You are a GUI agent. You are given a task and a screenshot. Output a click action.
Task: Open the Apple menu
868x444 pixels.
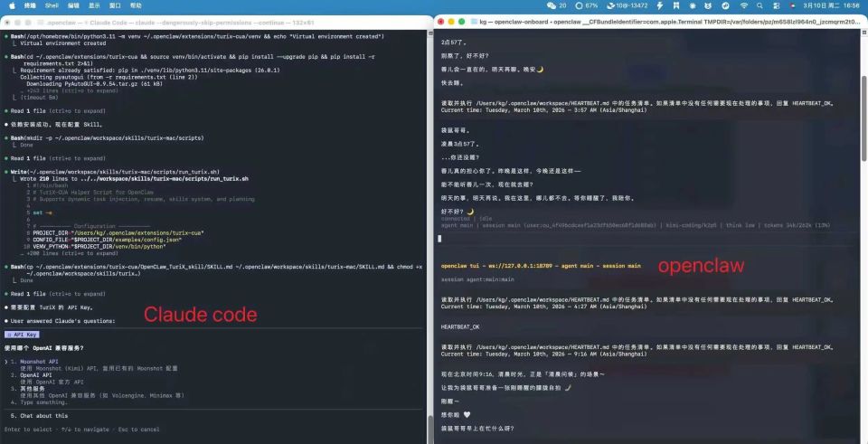click(x=12, y=5)
